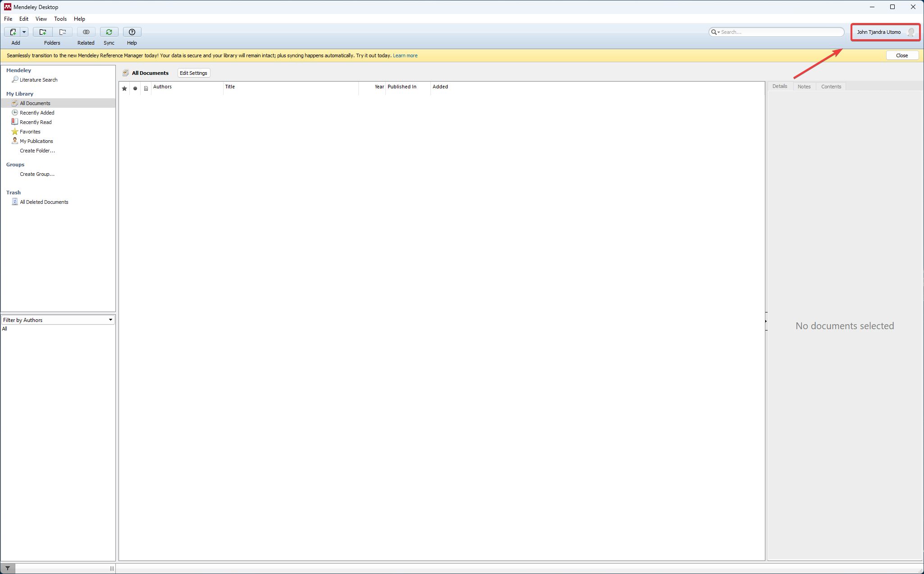Dismiss the banner with Close button
The image size is (924, 574).
click(902, 55)
